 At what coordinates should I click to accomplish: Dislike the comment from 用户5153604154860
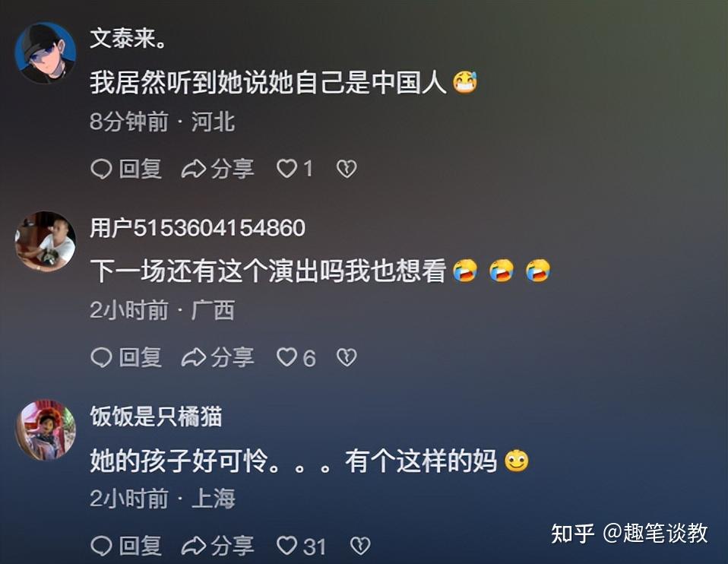[x=347, y=358]
